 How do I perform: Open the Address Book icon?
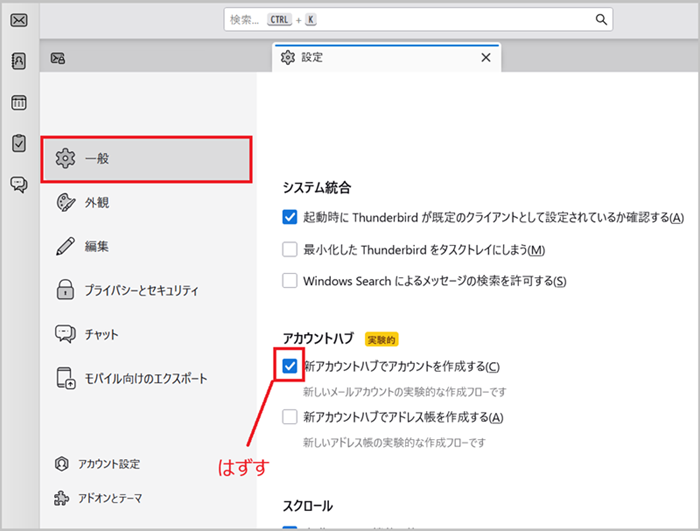pyautogui.click(x=18, y=61)
